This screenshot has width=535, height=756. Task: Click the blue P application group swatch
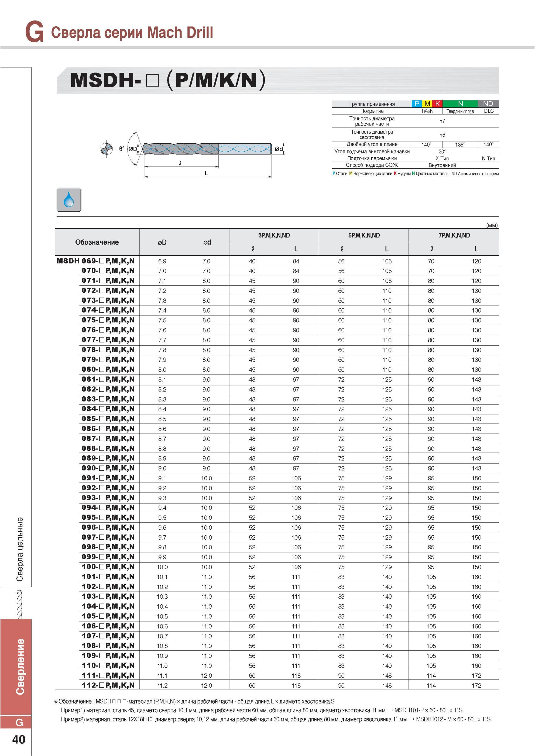pyautogui.click(x=417, y=104)
